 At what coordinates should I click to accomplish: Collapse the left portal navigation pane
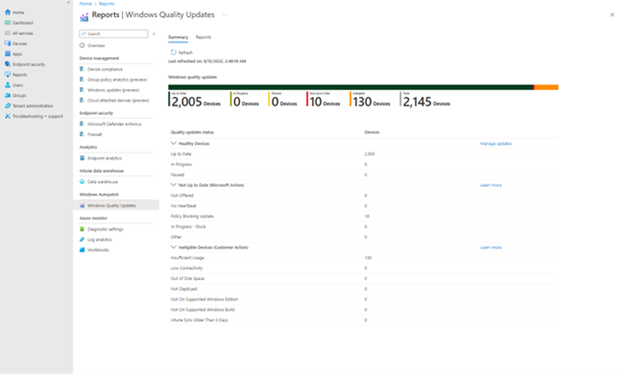pyautogui.click(x=68, y=3)
